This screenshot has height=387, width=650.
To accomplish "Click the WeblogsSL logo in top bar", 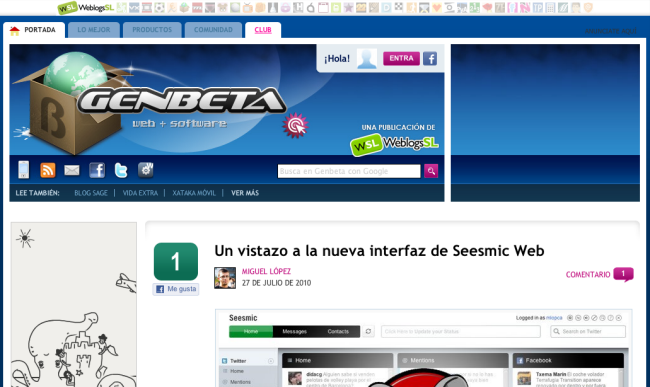I will point(85,7).
